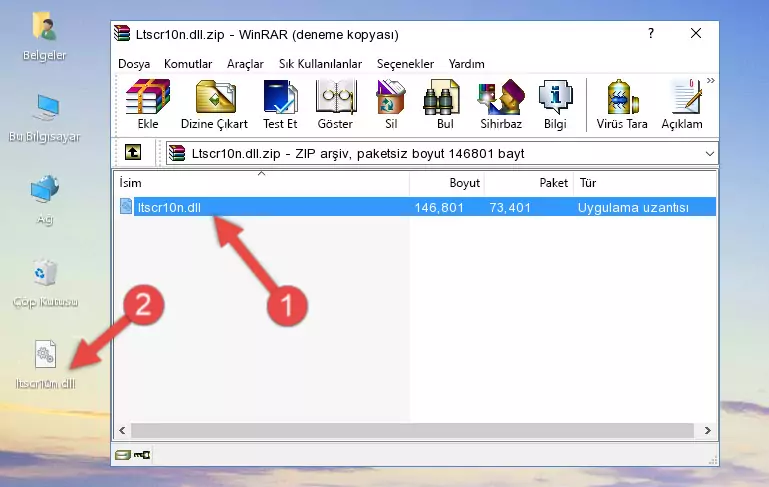Click the Uygulama uzantısı type cell

633,207
